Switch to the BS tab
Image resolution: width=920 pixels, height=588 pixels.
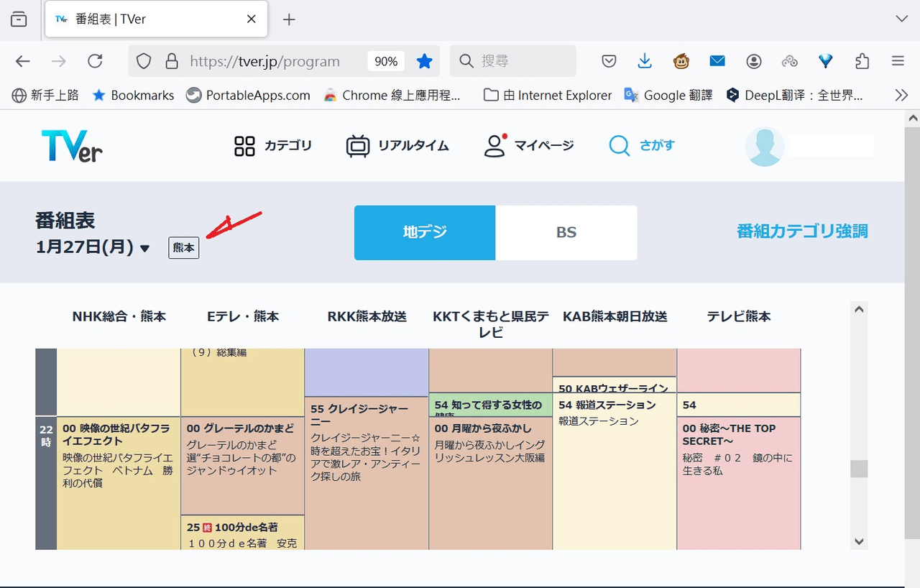click(x=566, y=232)
